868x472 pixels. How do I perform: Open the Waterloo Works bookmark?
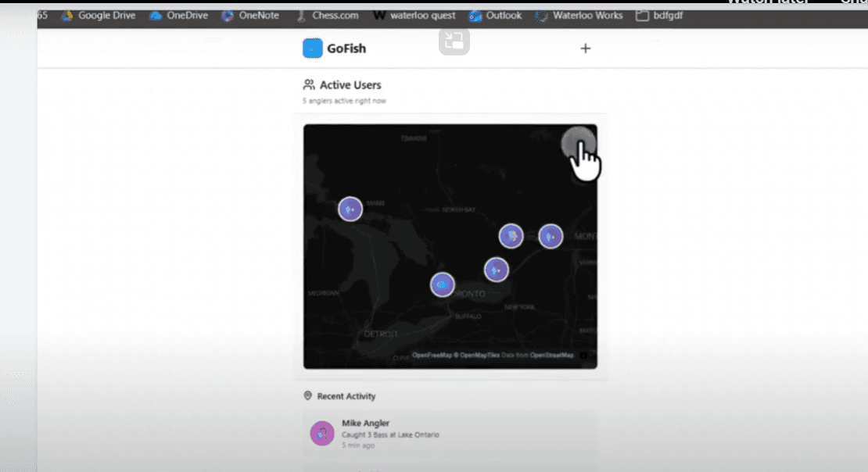pos(579,15)
